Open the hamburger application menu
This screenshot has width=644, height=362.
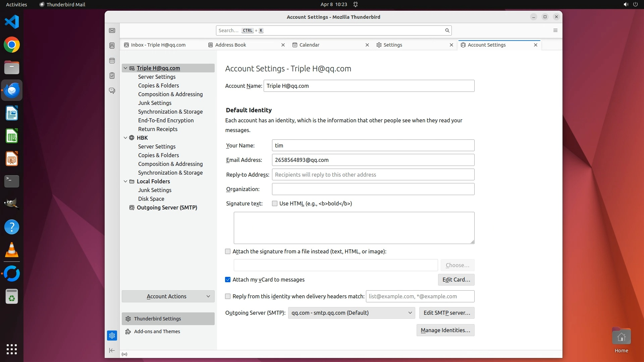[555, 31]
